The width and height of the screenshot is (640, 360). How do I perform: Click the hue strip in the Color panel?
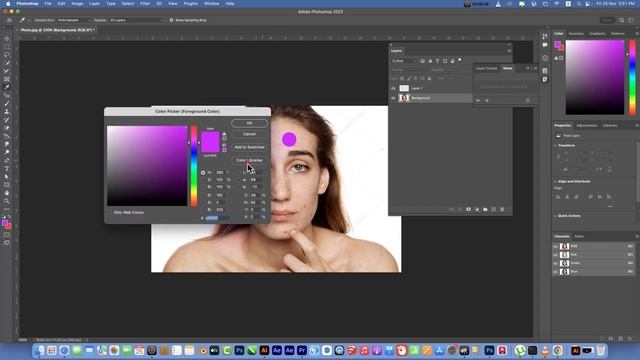click(x=632, y=78)
